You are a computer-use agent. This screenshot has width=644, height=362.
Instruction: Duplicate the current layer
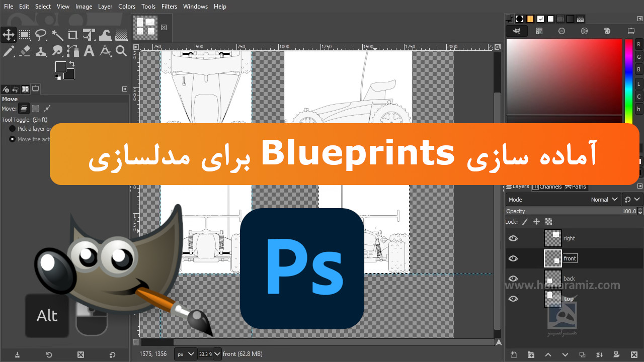[x=582, y=355]
